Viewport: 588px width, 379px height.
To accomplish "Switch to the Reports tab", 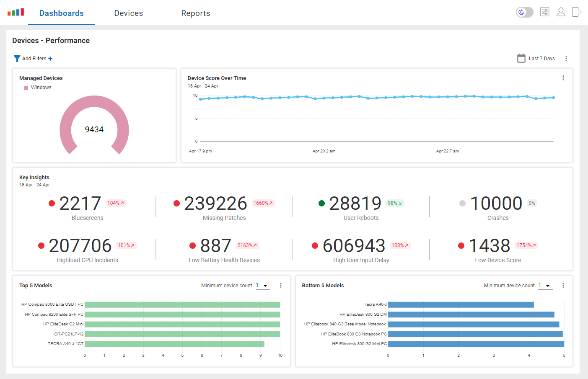I will (x=195, y=13).
